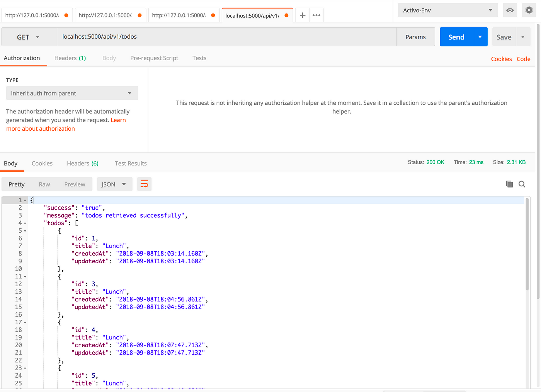541x392 pixels.
Task: Show the response Headers (6) tab
Action: pos(83,163)
